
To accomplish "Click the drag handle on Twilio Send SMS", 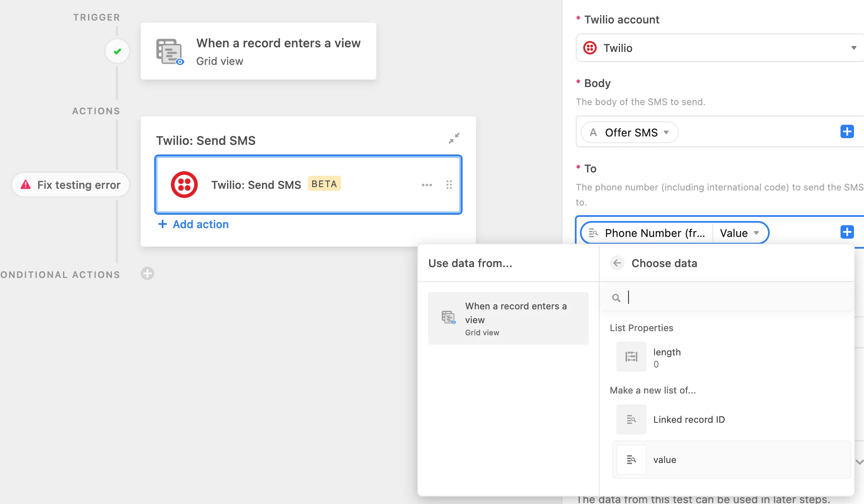I will [449, 185].
